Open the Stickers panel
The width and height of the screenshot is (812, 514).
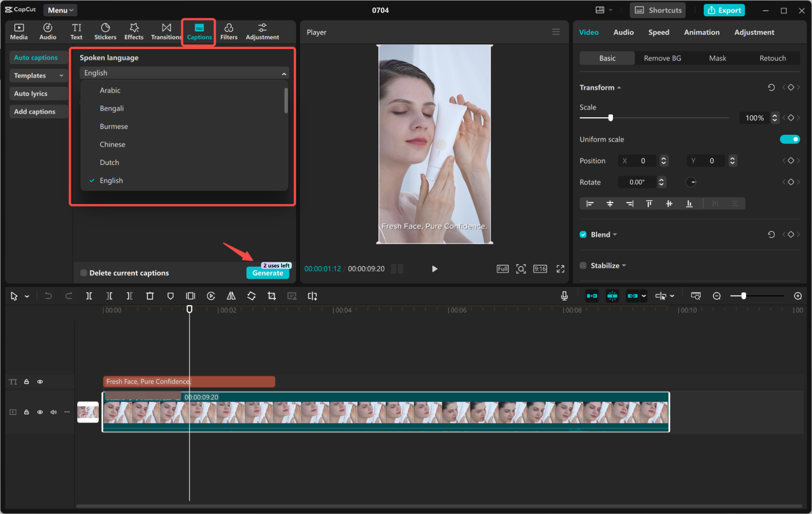point(105,31)
